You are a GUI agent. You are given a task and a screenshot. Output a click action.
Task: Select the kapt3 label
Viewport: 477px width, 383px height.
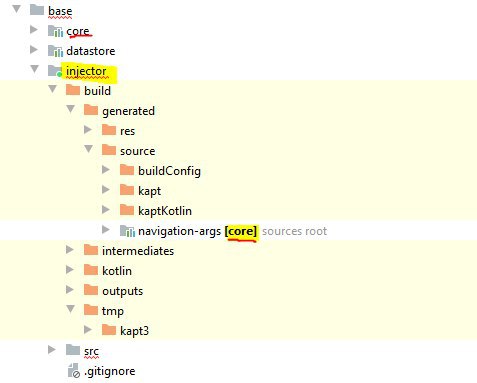point(134,331)
